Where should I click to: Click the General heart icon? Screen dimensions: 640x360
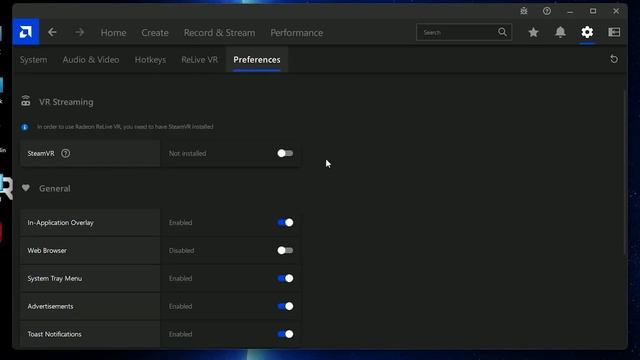tap(26, 188)
